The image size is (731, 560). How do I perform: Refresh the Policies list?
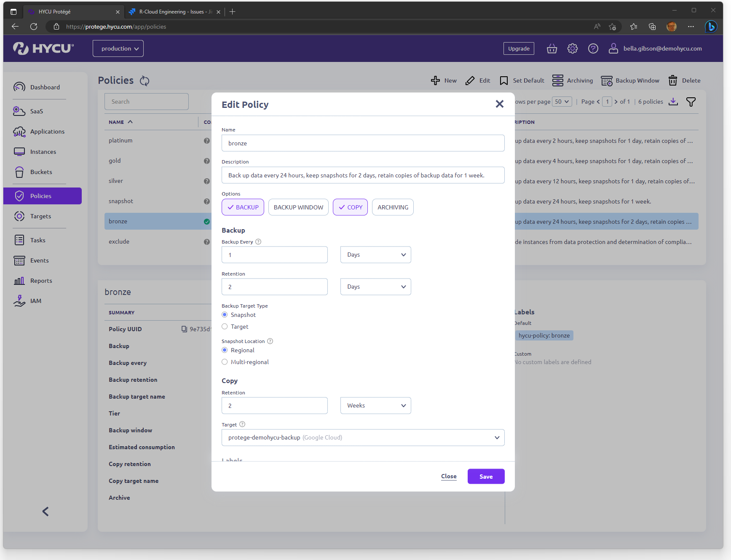coord(144,80)
